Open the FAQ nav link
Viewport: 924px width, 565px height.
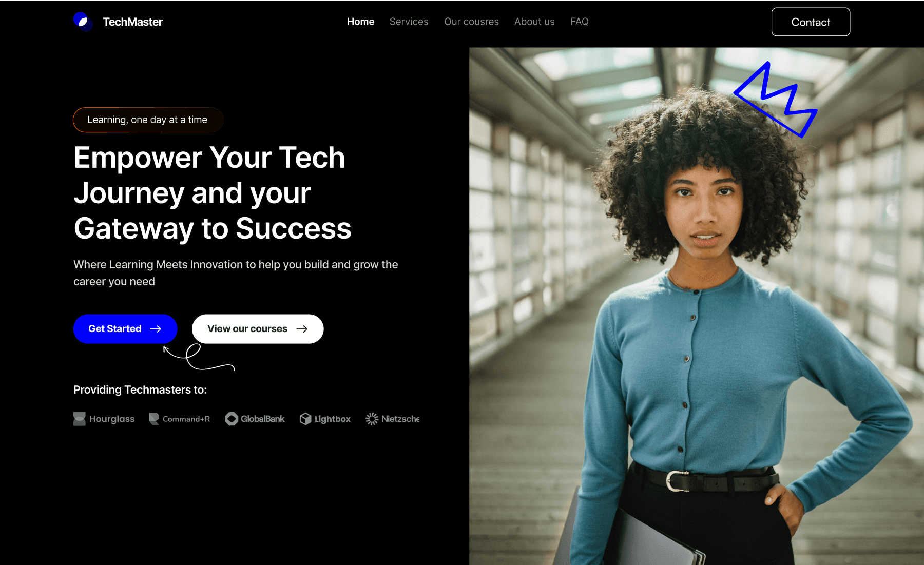click(580, 22)
